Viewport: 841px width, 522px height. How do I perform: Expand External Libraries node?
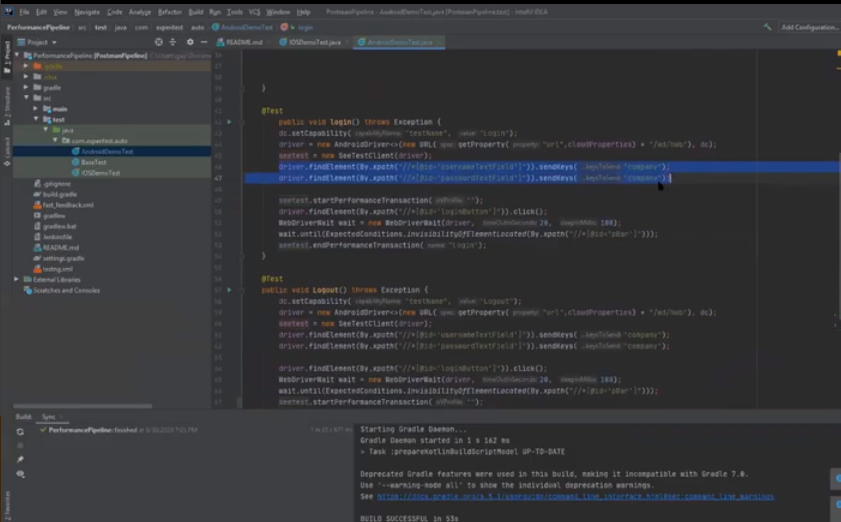(x=17, y=280)
